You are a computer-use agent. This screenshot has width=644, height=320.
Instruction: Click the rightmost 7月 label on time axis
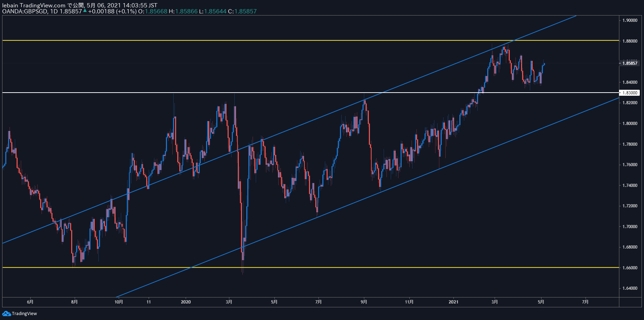tap(585, 302)
